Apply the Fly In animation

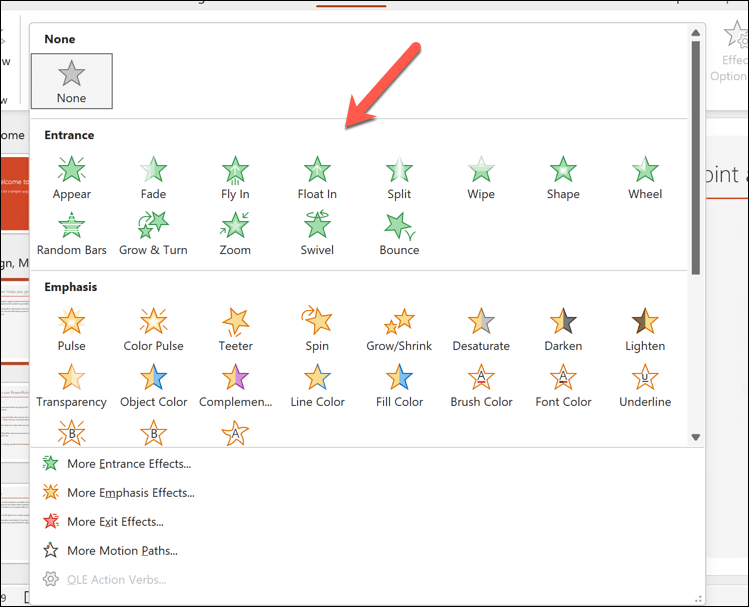[x=235, y=178]
